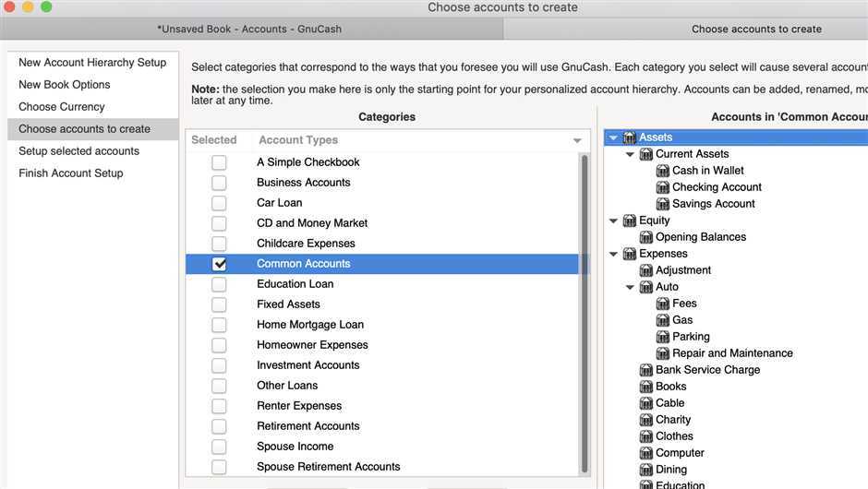Enable the Other Loans checkbox
This screenshot has height=489, width=868.
click(219, 386)
